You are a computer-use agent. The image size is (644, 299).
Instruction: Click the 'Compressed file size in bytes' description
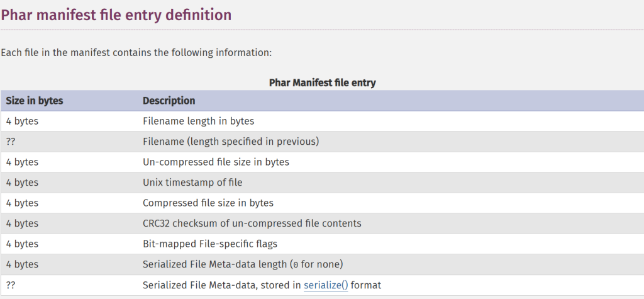(x=208, y=203)
